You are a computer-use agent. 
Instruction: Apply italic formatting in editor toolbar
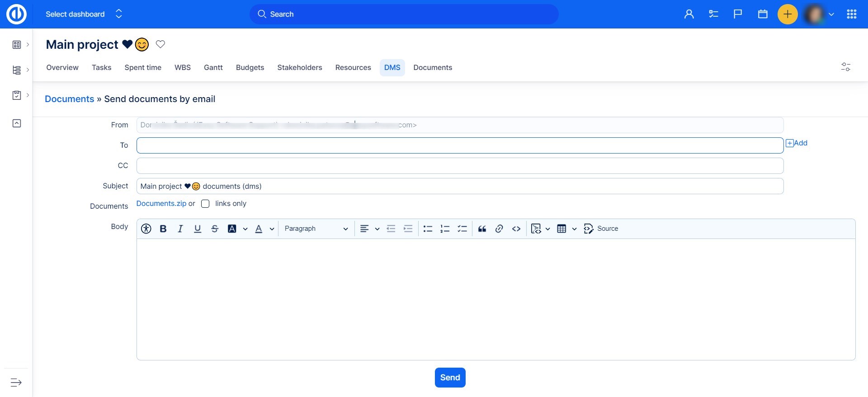tap(180, 229)
